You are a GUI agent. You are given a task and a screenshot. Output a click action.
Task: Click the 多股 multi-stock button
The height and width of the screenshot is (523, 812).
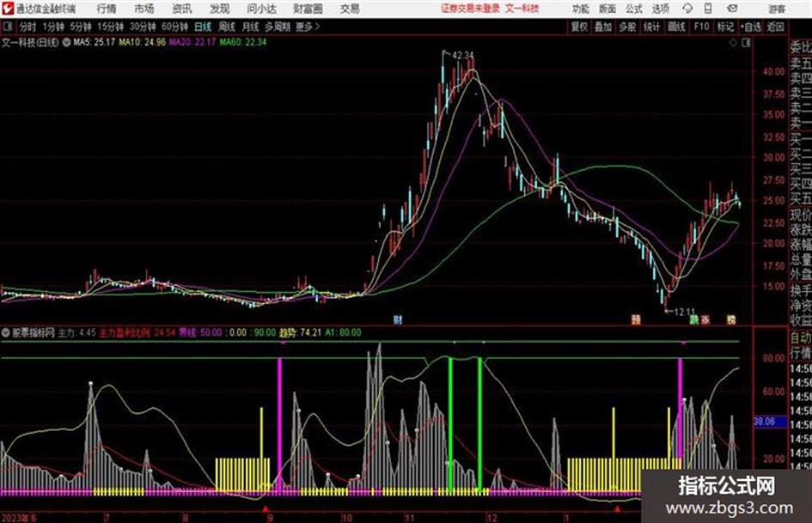pos(627,27)
